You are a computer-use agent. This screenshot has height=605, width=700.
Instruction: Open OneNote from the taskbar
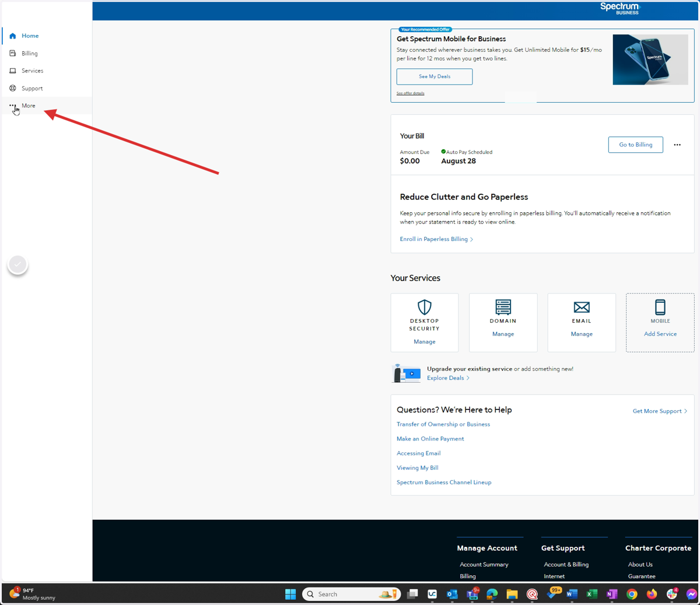[612, 594]
